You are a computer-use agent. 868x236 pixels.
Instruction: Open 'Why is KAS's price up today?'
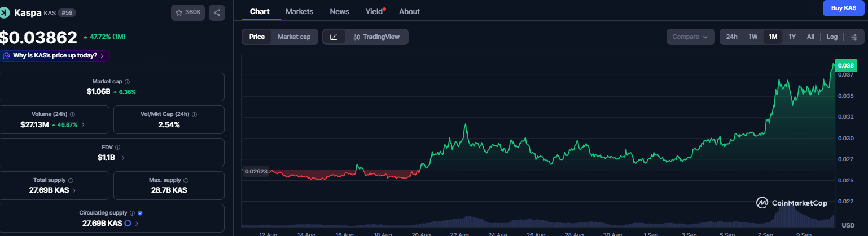point(55,56)
